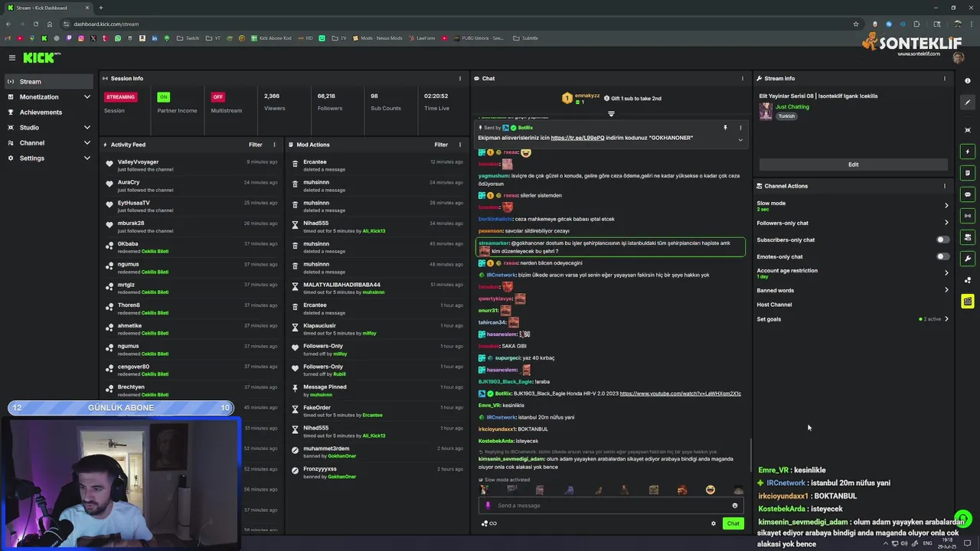Click the Send a message input field

click(x=612, y=505)
